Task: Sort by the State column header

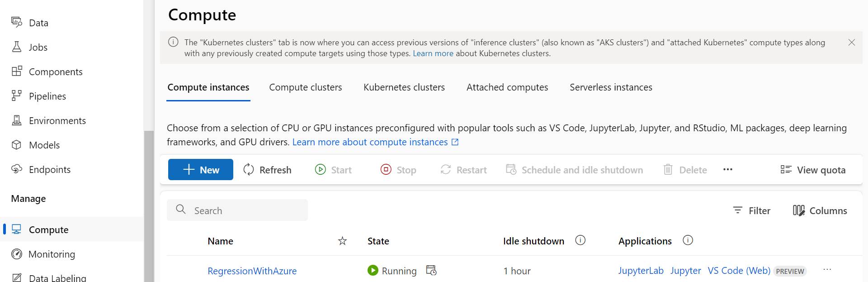Action: [x=378, y=241]
